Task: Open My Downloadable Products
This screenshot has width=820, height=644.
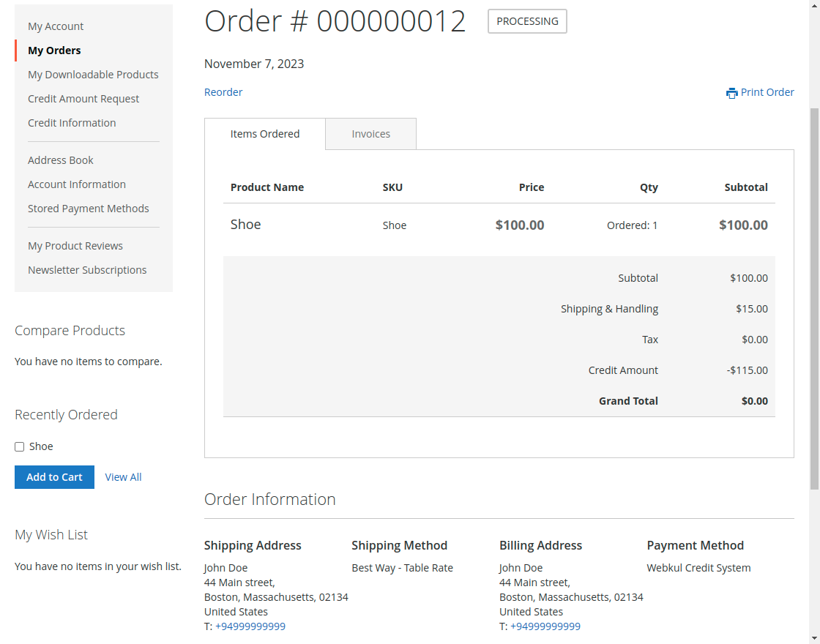Action: [93, 74]
